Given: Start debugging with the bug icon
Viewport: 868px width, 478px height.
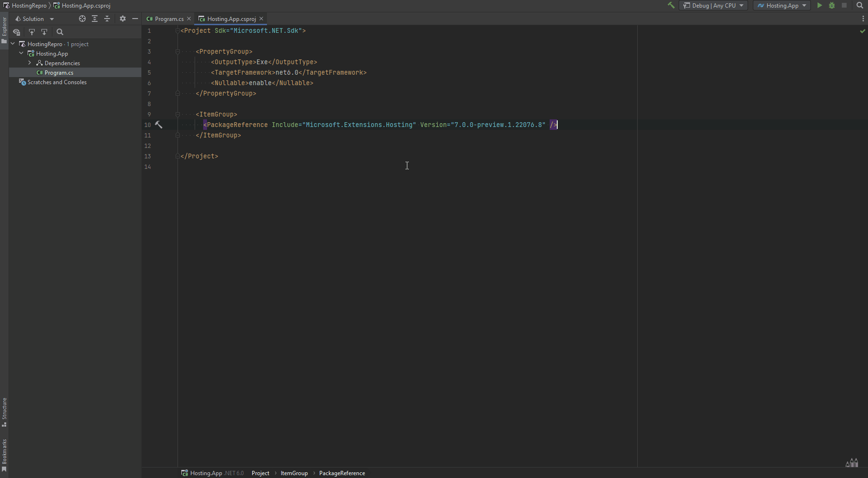Looking at the screenshot, I should 832,5.
